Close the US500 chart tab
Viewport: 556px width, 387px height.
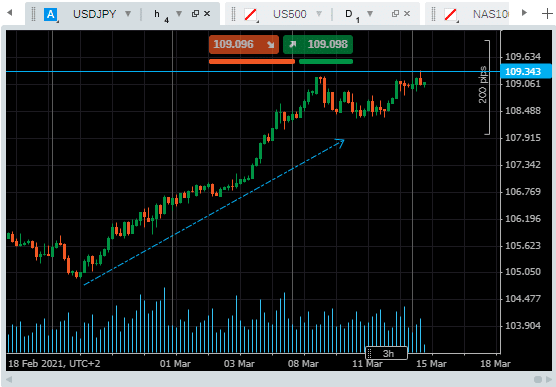coord(407,14)
